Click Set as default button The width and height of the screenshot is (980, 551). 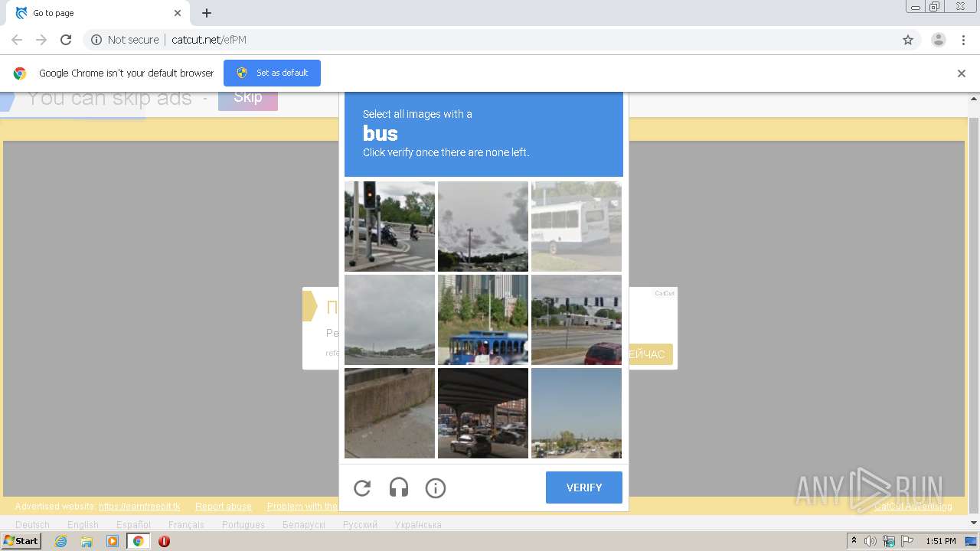point(272,73)
